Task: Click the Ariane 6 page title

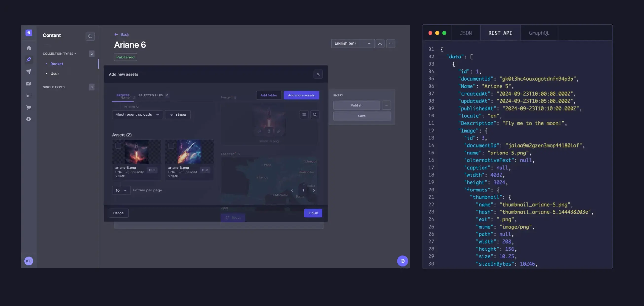Action: point(130,45)
